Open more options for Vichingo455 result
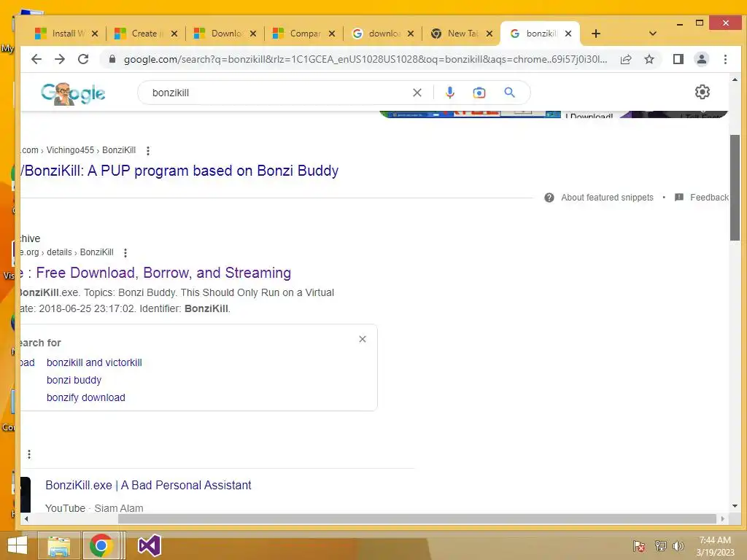The image size is (747, 560). (x=148, y=150)
